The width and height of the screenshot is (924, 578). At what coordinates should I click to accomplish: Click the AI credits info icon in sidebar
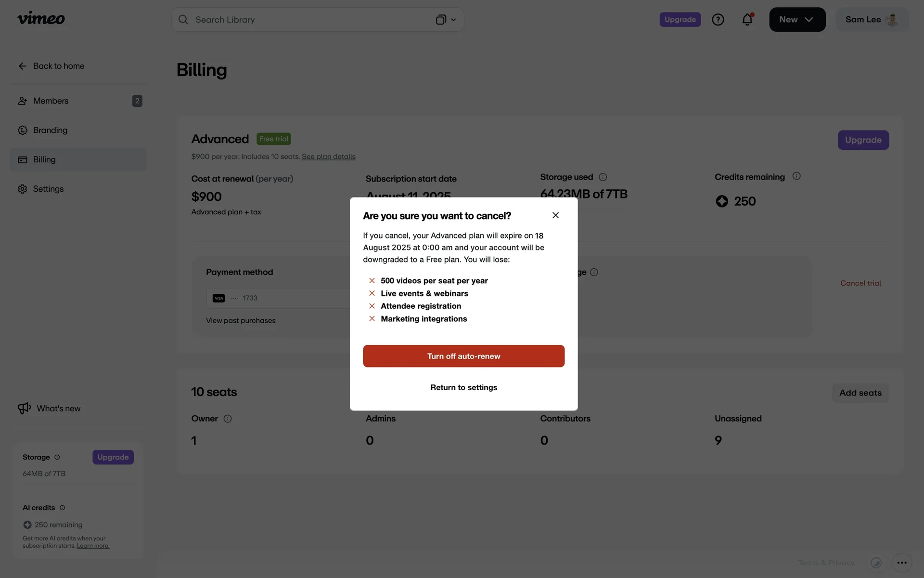coord(62,508)
